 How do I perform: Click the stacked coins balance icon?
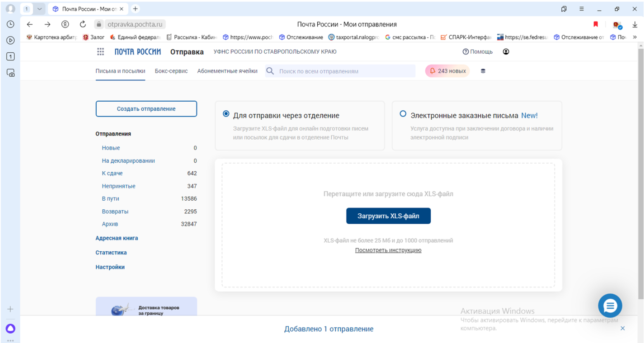(483, 71)
